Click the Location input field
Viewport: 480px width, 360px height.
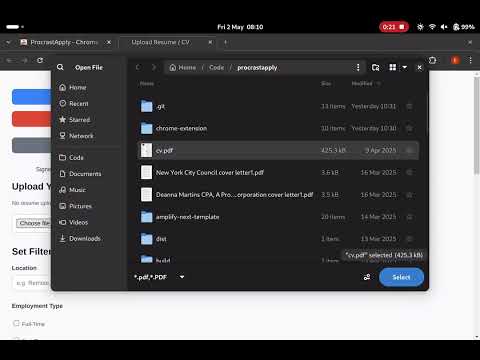click(x=32, y=283)
